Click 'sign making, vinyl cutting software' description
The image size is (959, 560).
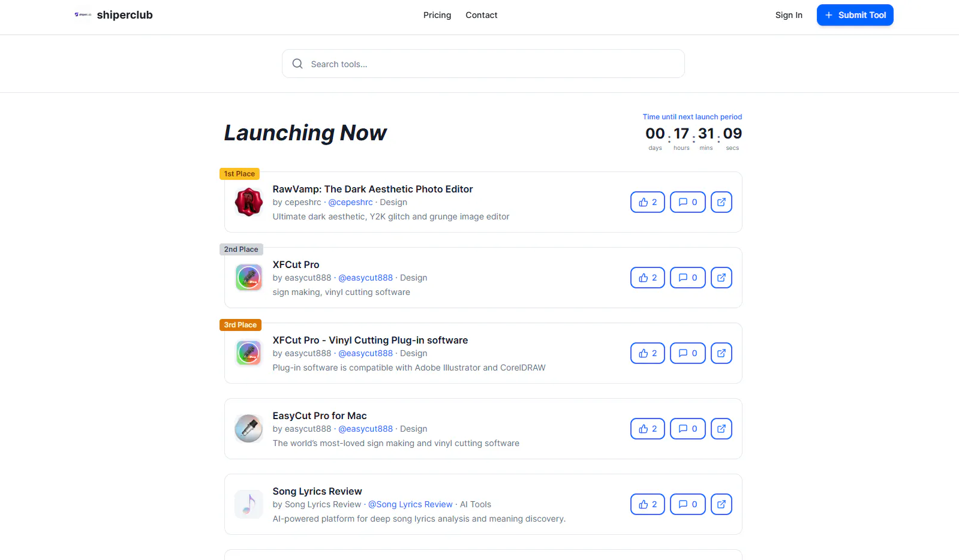click(x=341, y=292)
